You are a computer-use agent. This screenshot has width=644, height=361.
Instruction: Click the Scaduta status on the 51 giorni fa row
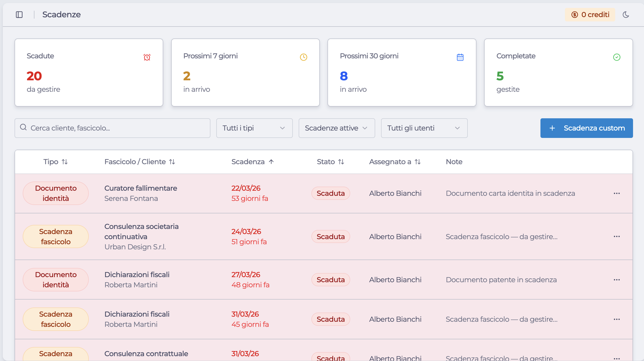[331, 237]
